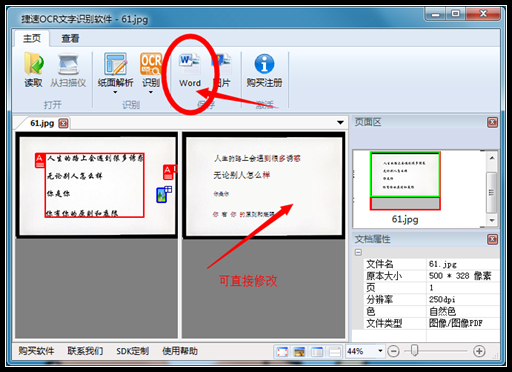
Task: Click the zoom in plus button
Action: click(x=479, y=351)
